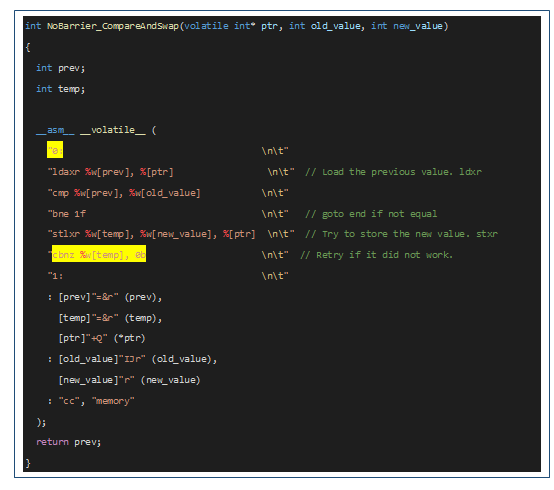Click the 'bne 1f' instruction
Viewport: 554px width, 490px height.
67,214
